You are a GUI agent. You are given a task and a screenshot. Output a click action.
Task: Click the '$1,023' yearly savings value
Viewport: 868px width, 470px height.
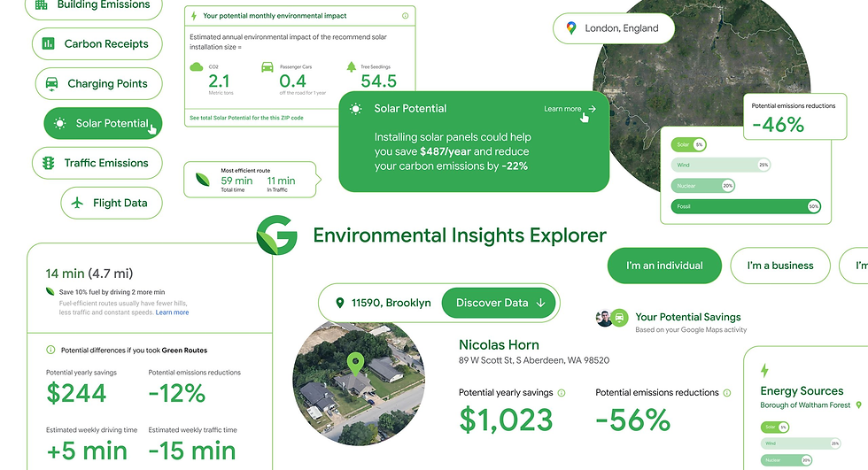[506, 420]
